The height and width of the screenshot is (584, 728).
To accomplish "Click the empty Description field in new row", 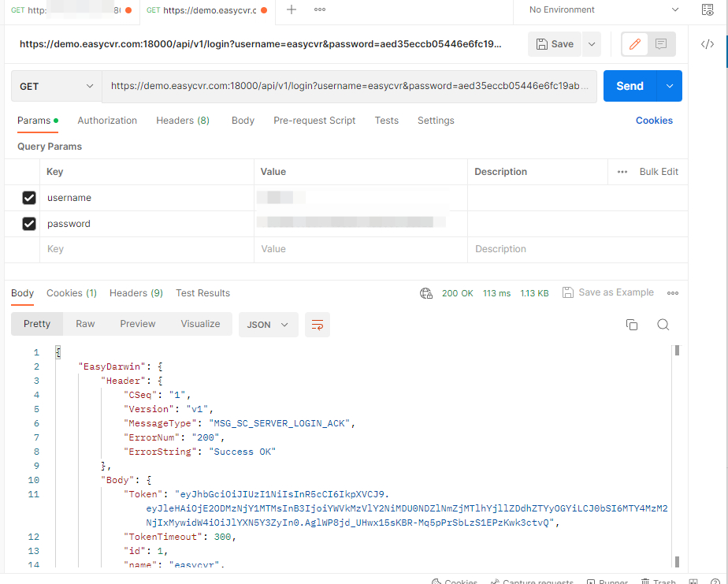I will click(577, 250).
